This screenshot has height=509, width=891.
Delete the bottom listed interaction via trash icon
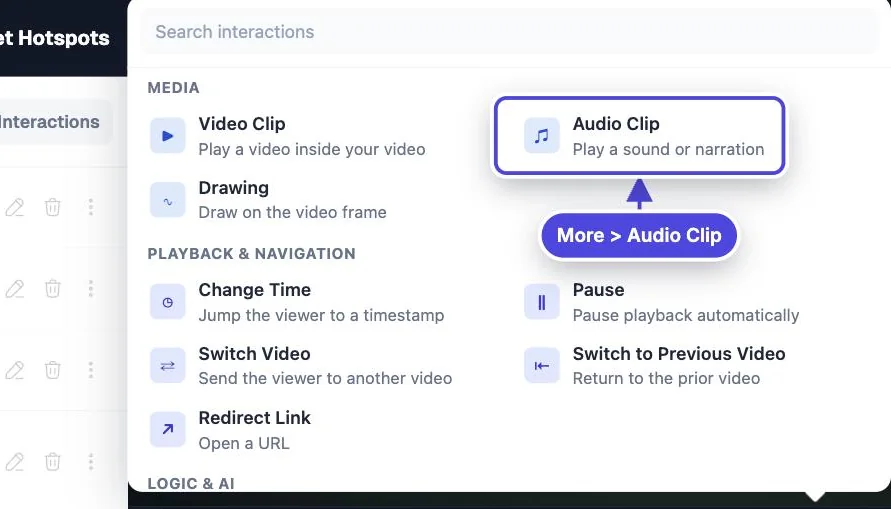(52, 462)
